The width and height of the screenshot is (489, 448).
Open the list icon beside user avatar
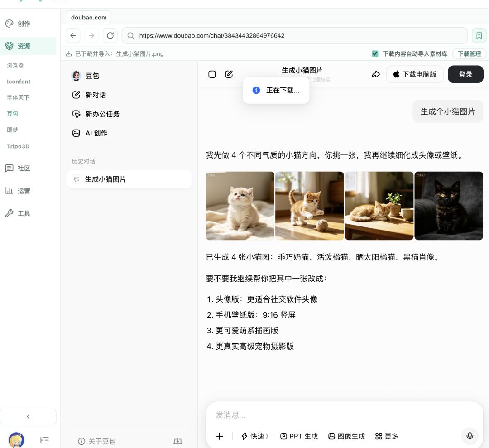click(44, 440)
